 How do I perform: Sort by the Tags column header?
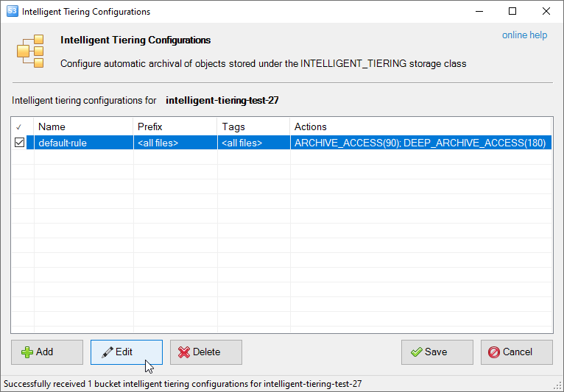pos(253,126)
